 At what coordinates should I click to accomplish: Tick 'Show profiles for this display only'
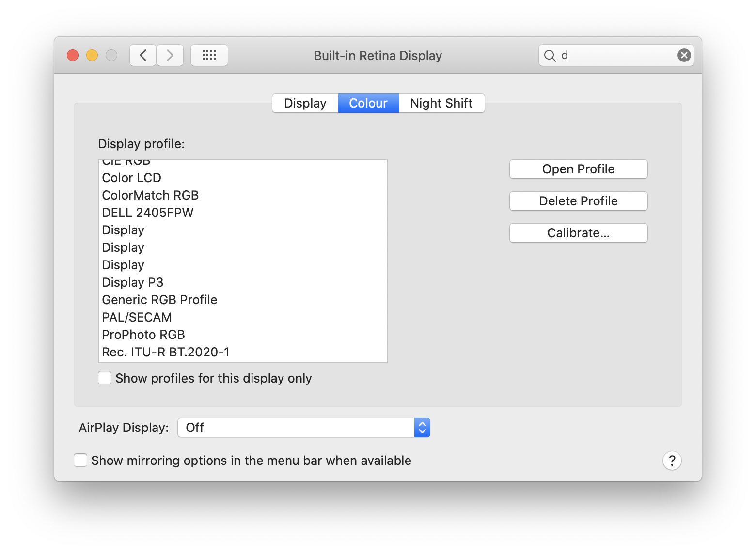click(x=105, y=378)
